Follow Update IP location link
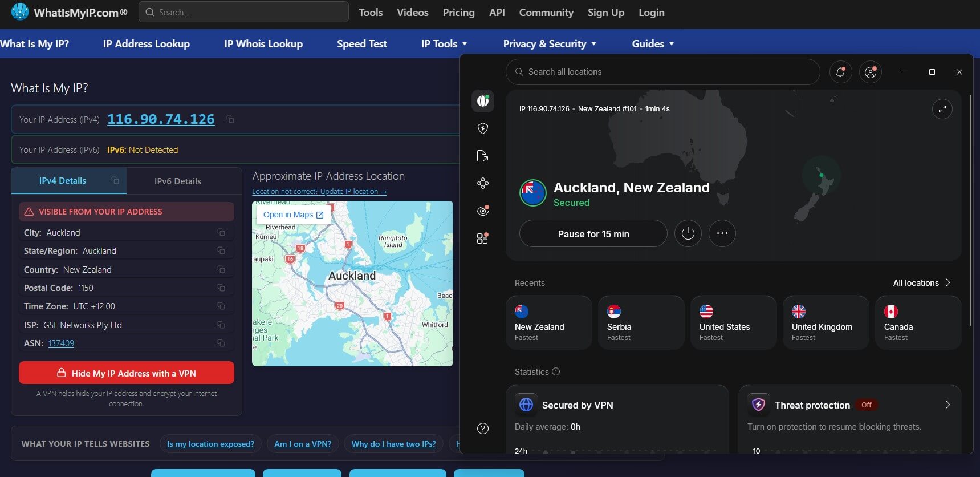 [319, 192]
